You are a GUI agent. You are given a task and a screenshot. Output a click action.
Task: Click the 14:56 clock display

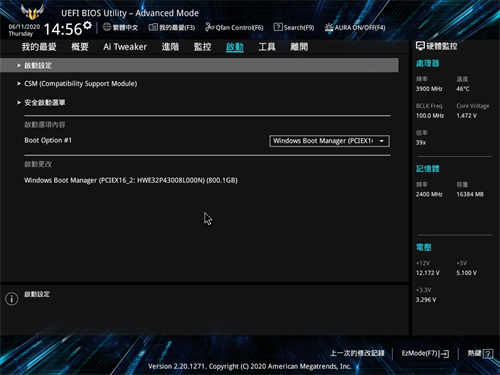pos(63,29)
